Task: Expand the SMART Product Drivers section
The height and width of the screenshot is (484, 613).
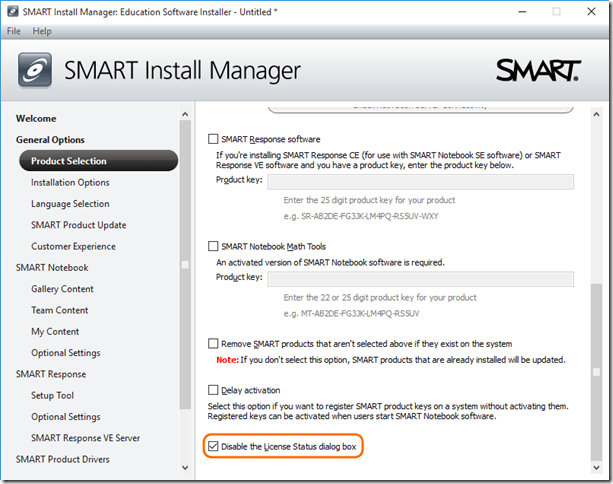Action: 63,460
